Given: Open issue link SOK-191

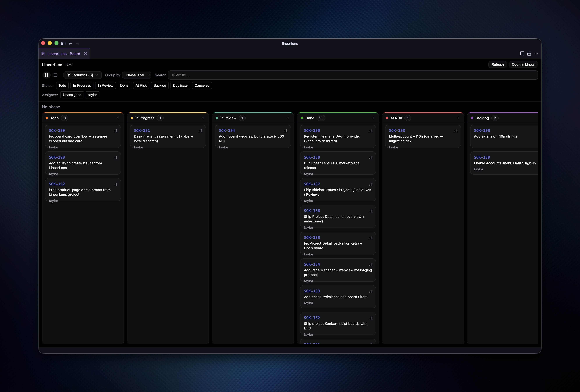Looking at the screenshot, I should (x=142, y=131).
